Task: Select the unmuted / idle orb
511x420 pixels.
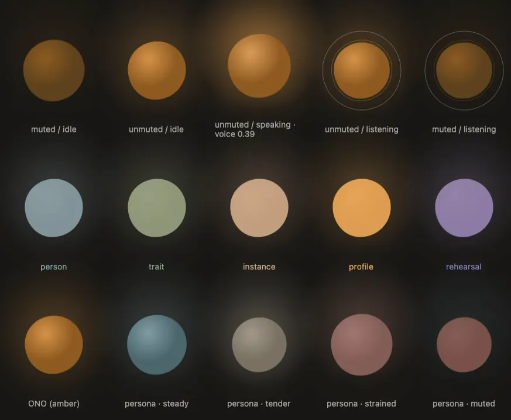Action: point(157,70)
